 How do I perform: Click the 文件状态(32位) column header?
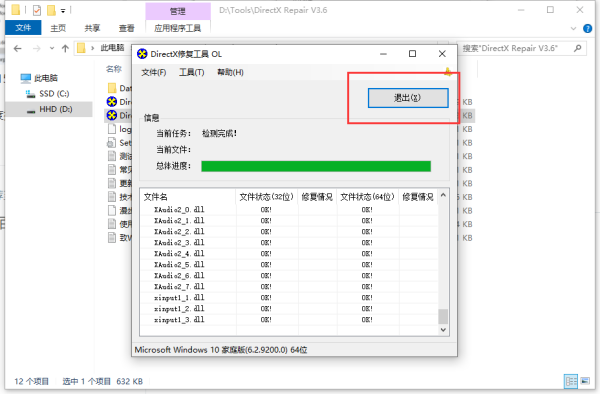coord(267,197)
